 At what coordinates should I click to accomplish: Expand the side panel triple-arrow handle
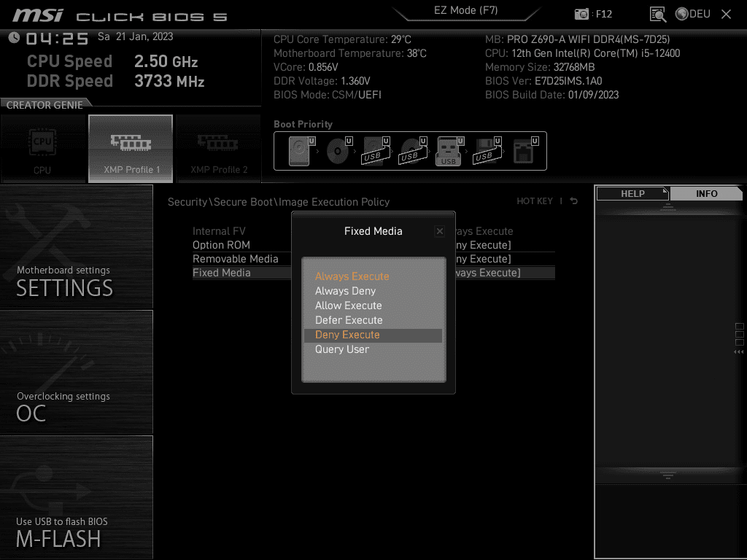(738, 352)
